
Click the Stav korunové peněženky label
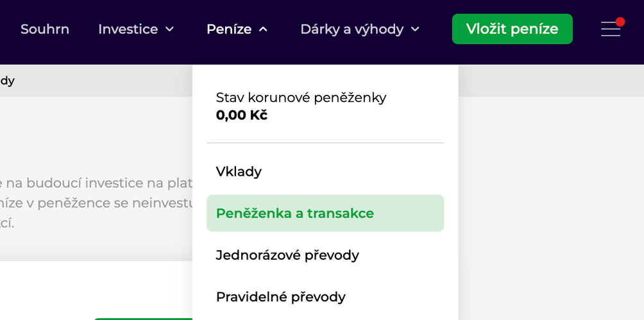pyautogui.click(x=301, y=97)
